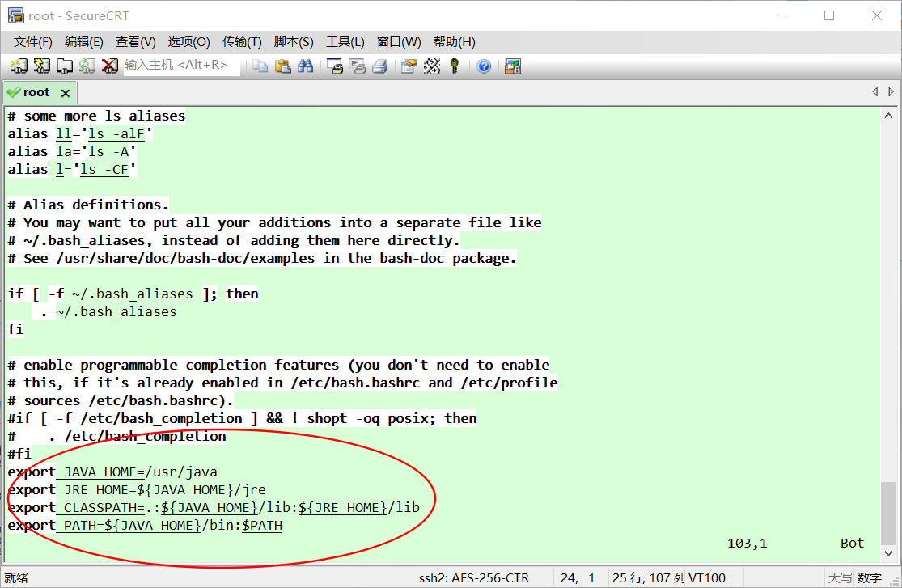902x588 pixels.
Task: Click the 'ssh2: AES-256-CTR' status entry
Action: (474, 577)
